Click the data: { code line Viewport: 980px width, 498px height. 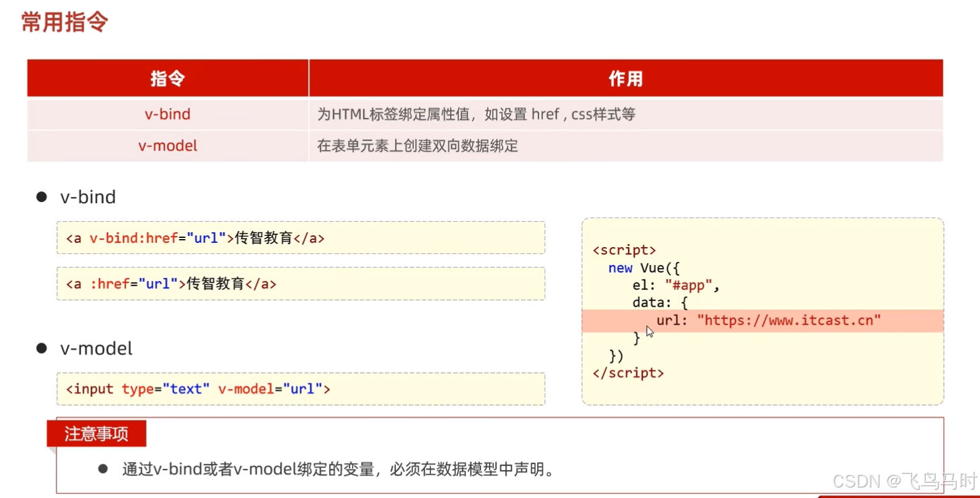coord(660,303)
